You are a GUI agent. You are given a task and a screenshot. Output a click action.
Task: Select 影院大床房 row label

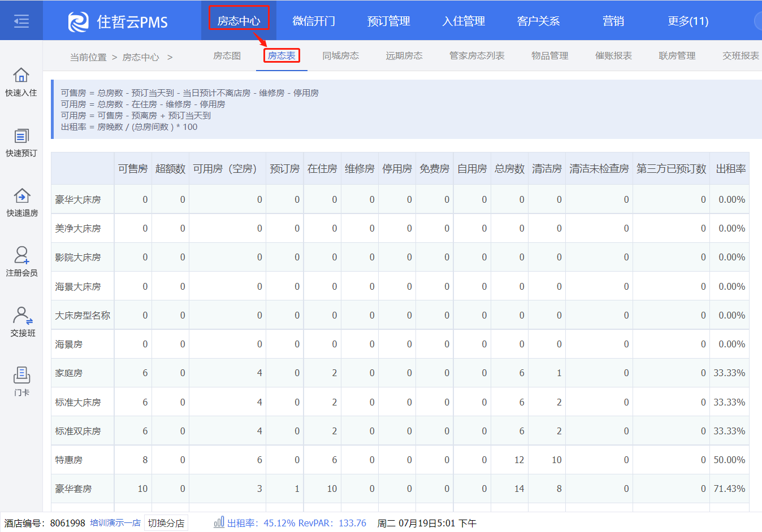point(78,257)
